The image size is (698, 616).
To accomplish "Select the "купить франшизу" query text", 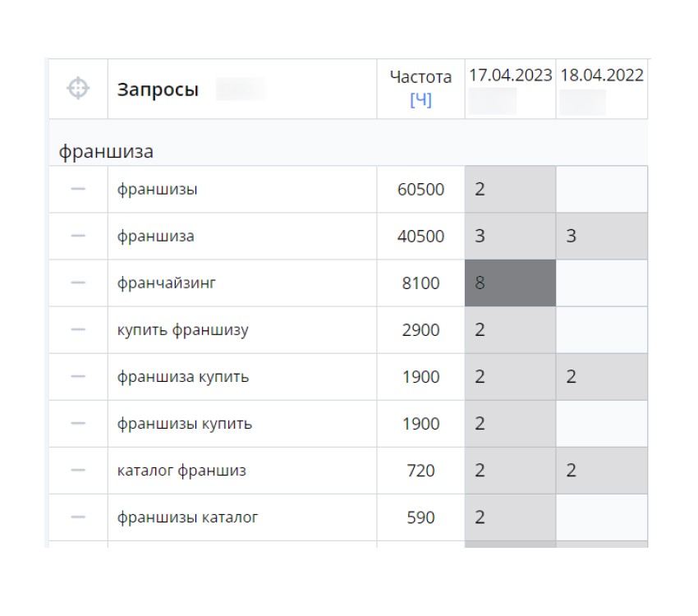I will point(182,330).
